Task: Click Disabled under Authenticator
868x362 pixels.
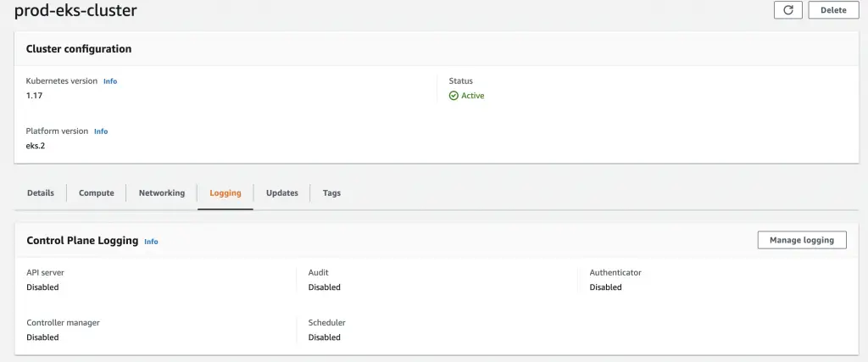Action: coord(605,287)
